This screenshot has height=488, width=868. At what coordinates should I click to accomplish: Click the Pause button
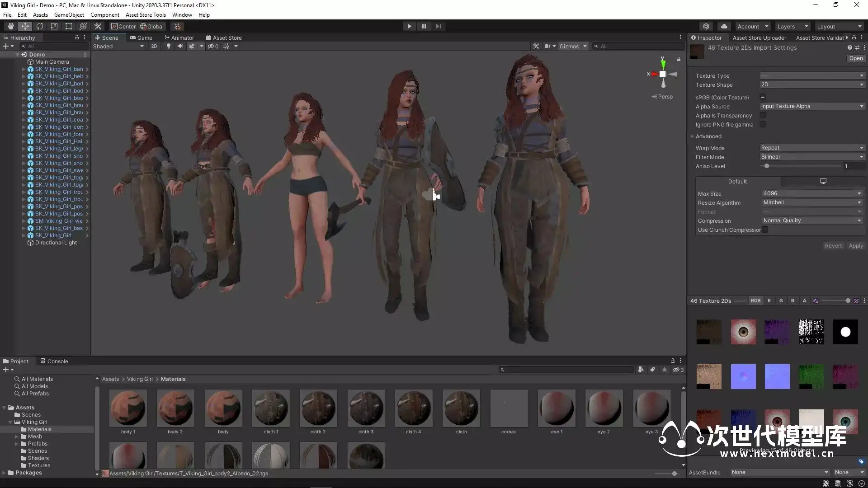424,26
